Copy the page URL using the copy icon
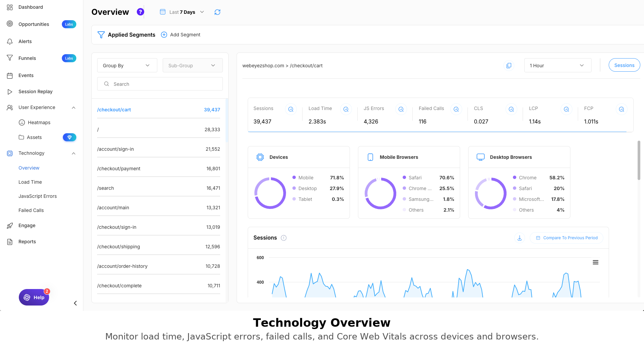 point(509,66)
